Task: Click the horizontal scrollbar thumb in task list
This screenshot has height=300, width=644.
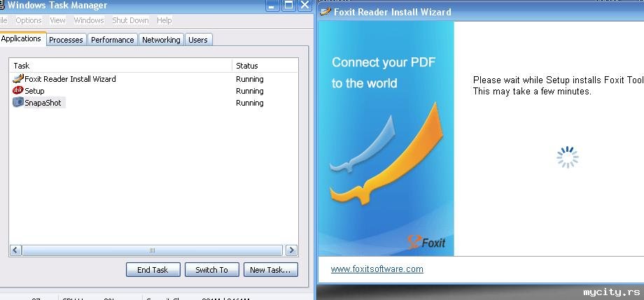Action: tap(153, 250)
